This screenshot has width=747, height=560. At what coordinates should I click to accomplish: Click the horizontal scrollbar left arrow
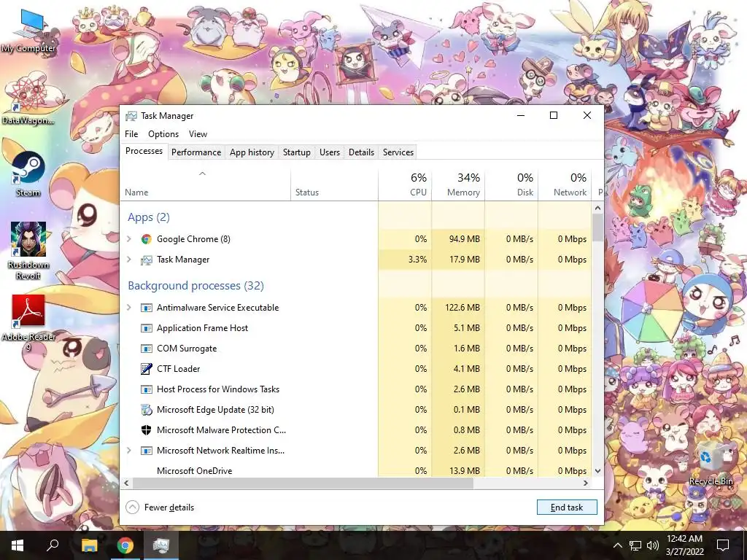click(x=126, y=483)
